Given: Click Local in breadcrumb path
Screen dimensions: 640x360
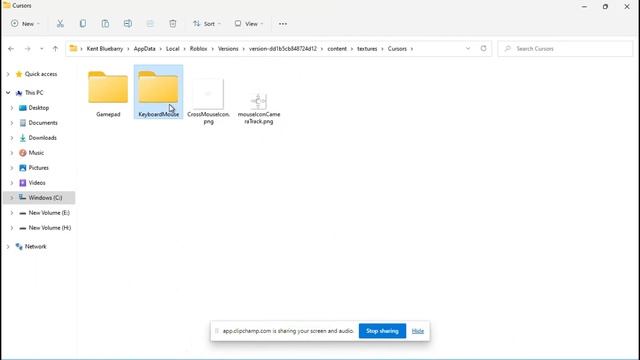Looking at the screenshot, I should point(173,49).
